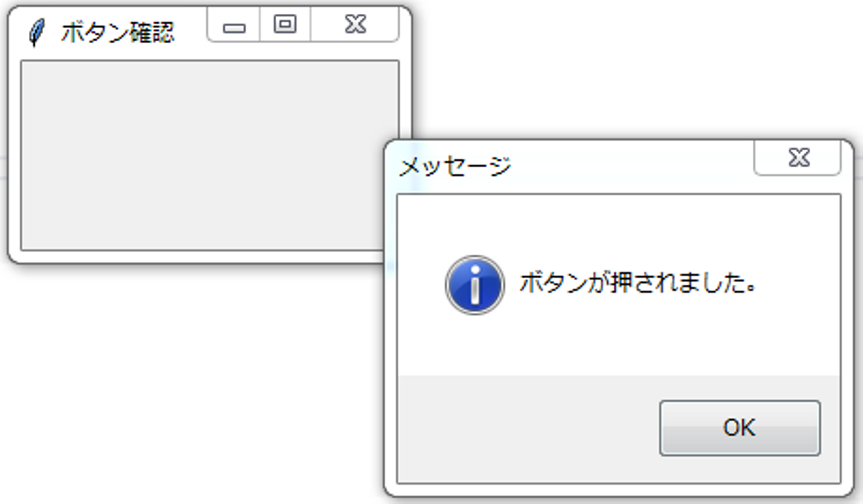Screen dimensions: 863x504
Task: Click the feather icon in ボタン確認 title bar
Action: point(37,32)
